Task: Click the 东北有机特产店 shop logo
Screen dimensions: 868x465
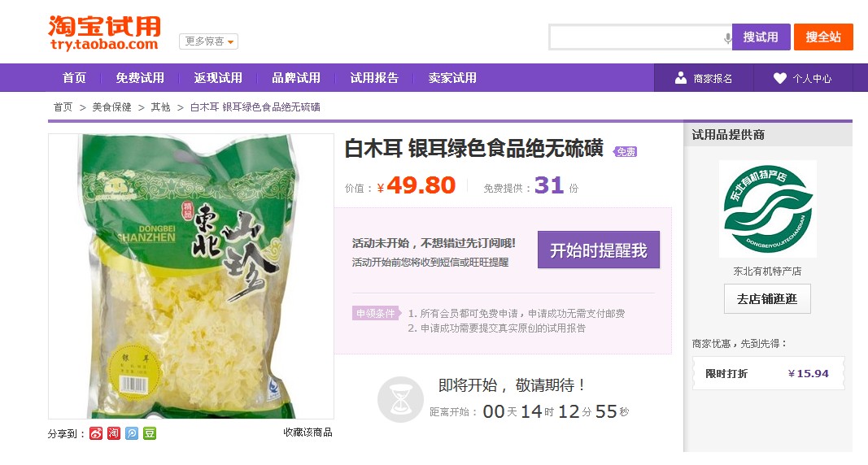Action: 767,209
